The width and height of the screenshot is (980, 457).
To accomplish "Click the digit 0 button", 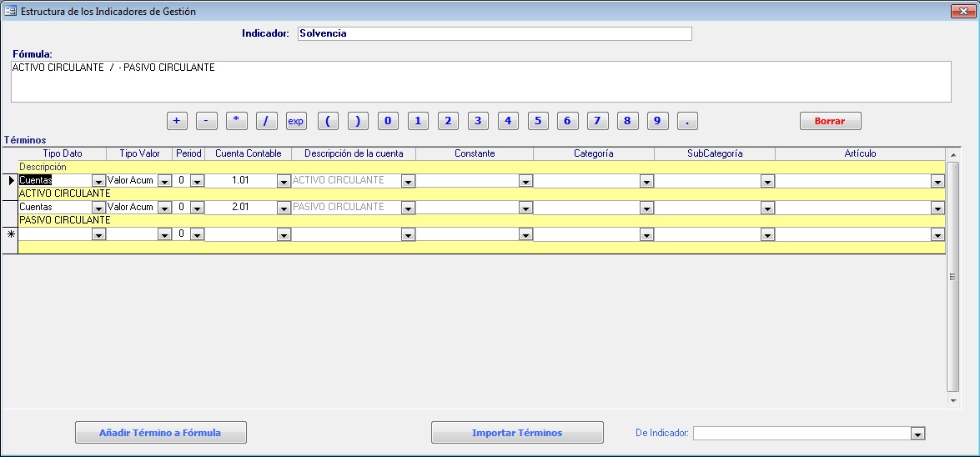I will [x=388, y=121].
